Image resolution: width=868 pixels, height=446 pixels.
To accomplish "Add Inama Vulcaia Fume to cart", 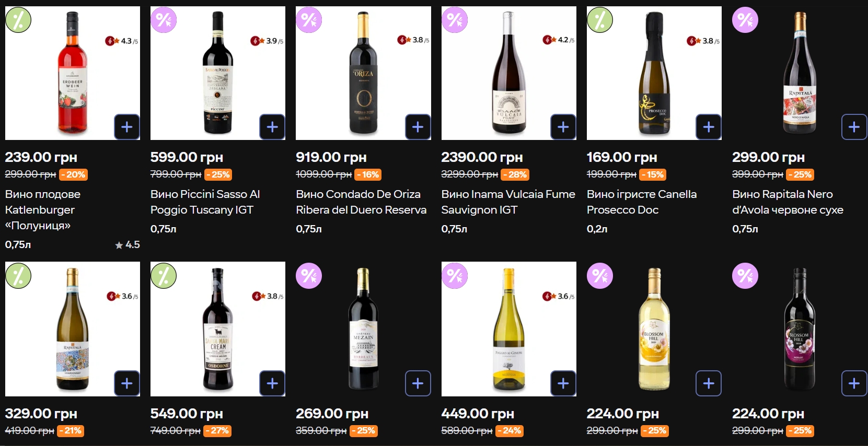I will coord(563,127).
